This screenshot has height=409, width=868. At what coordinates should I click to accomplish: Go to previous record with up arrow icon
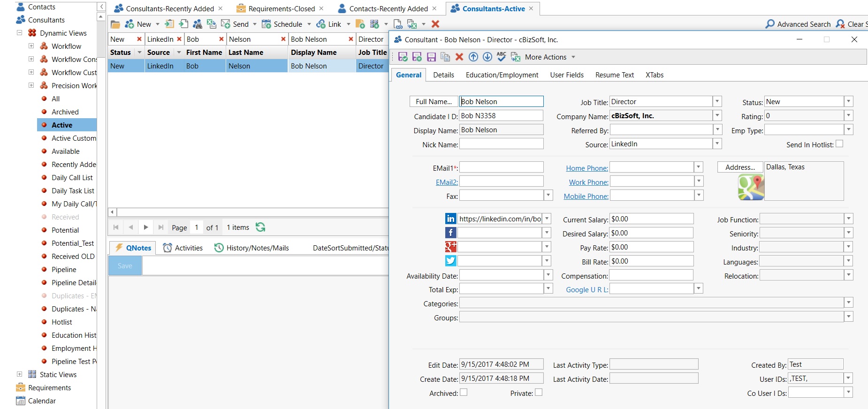[473, 57]
